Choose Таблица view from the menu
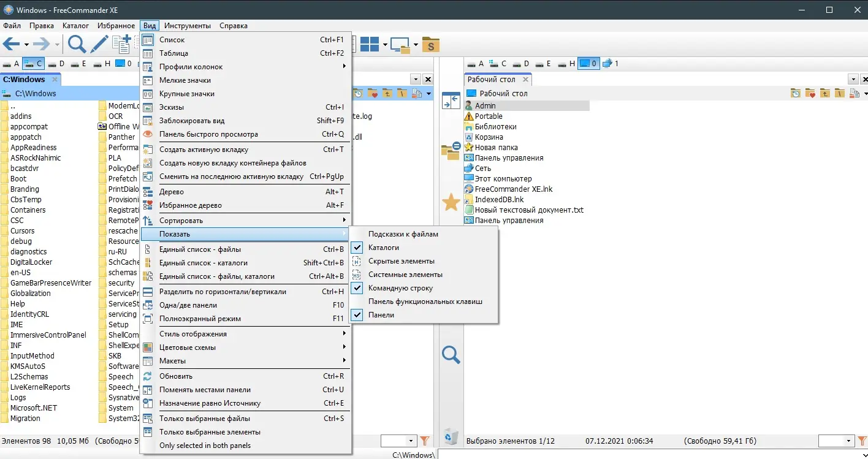The height and width of the screenshot is (459, 868). 245,53
